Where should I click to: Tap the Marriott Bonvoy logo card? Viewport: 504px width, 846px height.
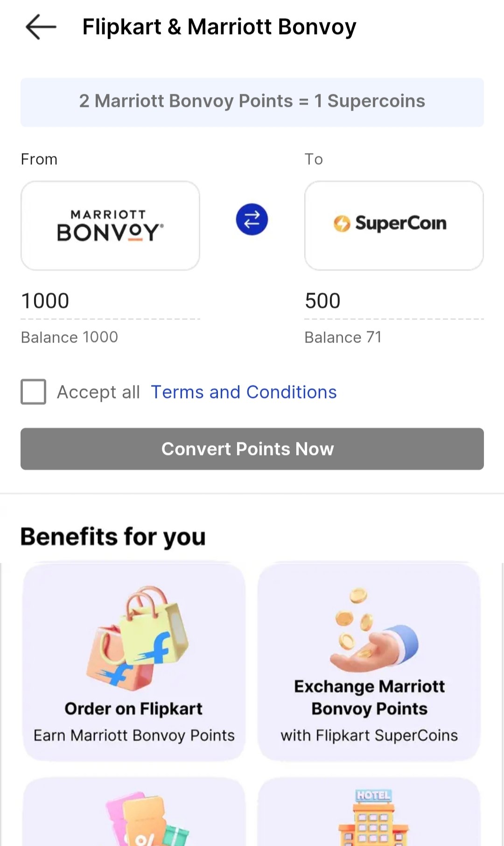(110, 225)
